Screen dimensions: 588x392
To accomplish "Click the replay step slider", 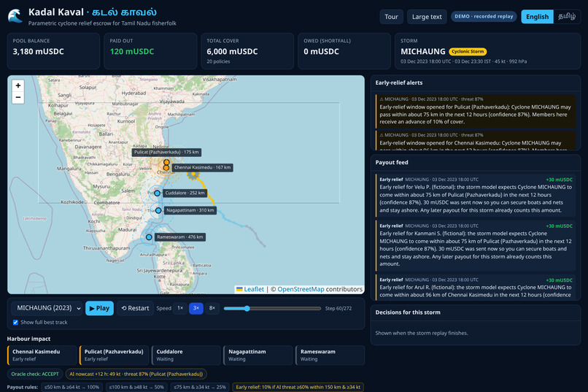I will coord(272,308).
